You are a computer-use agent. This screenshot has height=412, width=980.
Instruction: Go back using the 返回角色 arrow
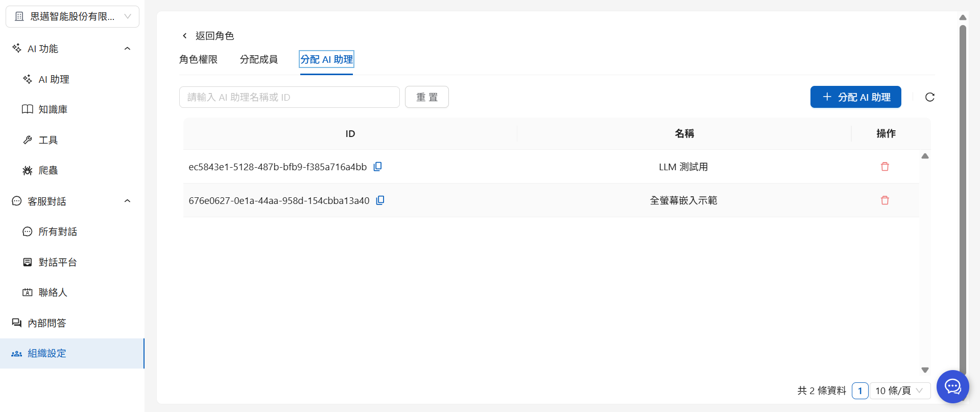point(185,36)
